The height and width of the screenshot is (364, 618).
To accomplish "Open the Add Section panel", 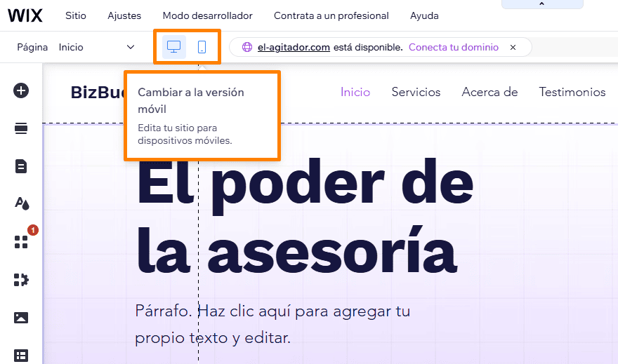I will click(21, 128).
